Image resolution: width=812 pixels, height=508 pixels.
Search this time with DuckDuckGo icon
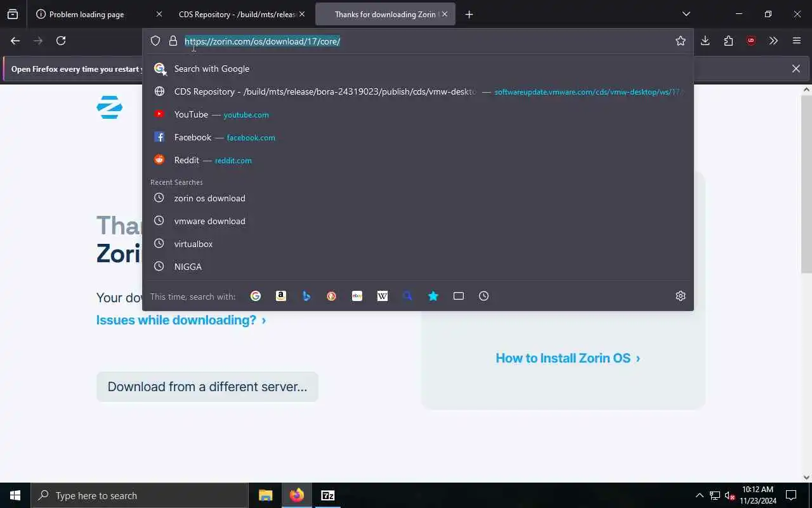click(x=332, y=296)
